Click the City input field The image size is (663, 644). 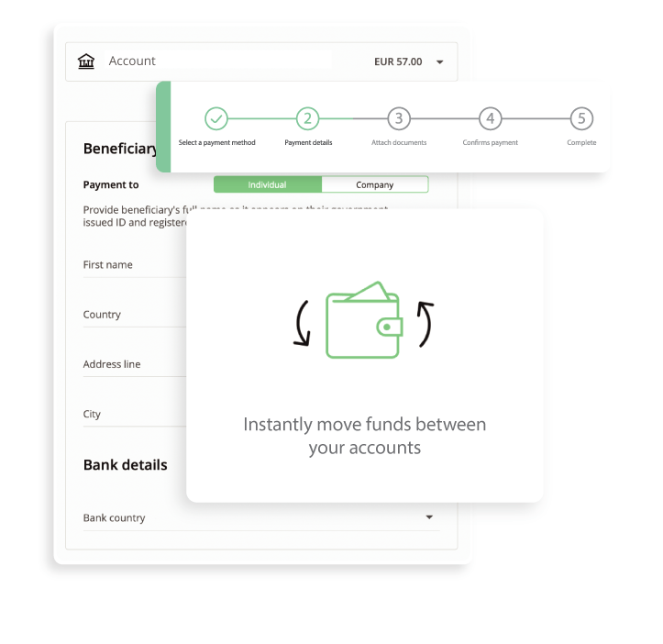(135, 414)
